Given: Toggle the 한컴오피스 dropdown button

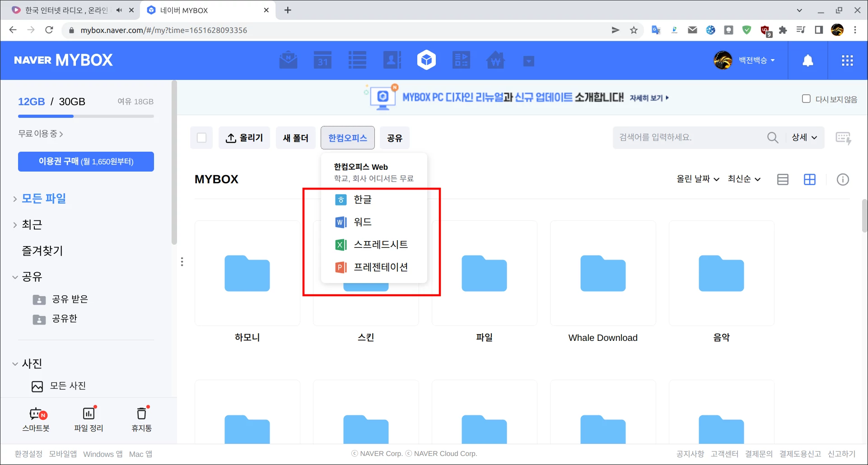Looking at the screenshot, I should point(348,138).
